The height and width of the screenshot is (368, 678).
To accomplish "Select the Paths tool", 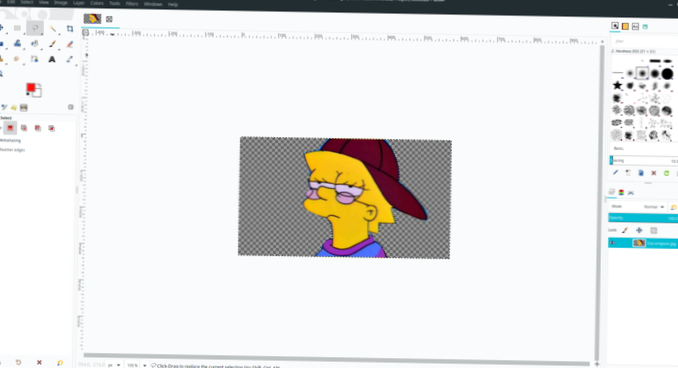I will pyautogui.click(x=34, y=59).
